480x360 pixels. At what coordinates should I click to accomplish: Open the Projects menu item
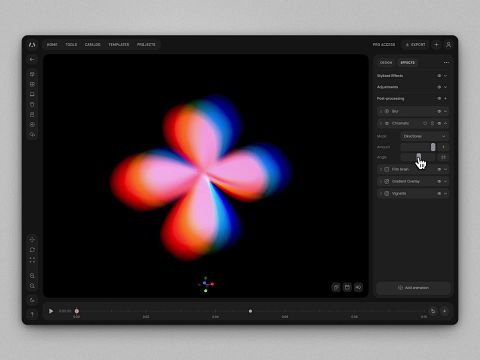146,44
